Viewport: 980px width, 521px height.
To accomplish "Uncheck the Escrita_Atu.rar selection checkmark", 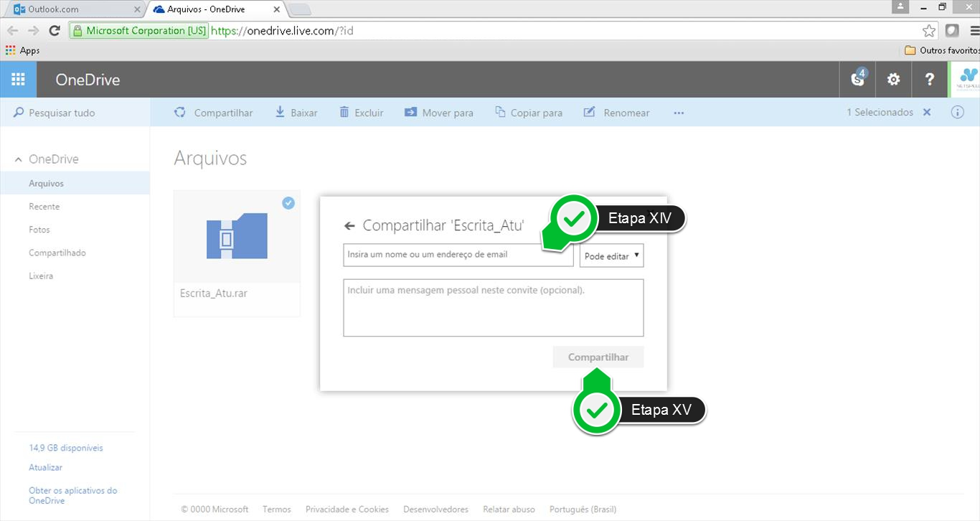I will tap(288, 203).
